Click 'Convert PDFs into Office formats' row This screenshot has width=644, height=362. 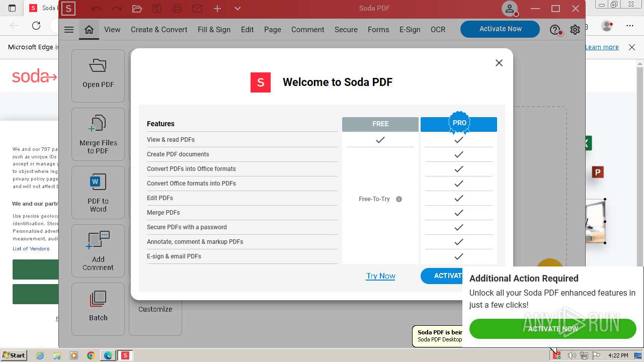(x=242, y=169)
